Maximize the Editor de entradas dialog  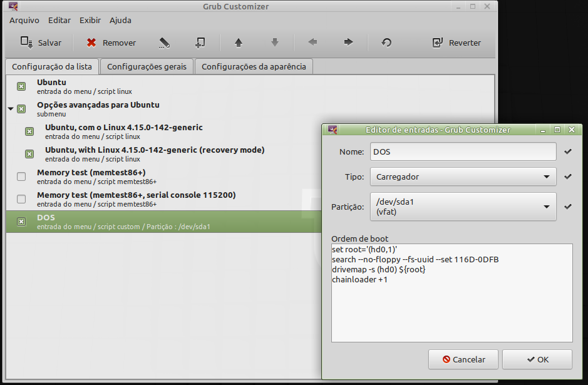coord(557,130)
